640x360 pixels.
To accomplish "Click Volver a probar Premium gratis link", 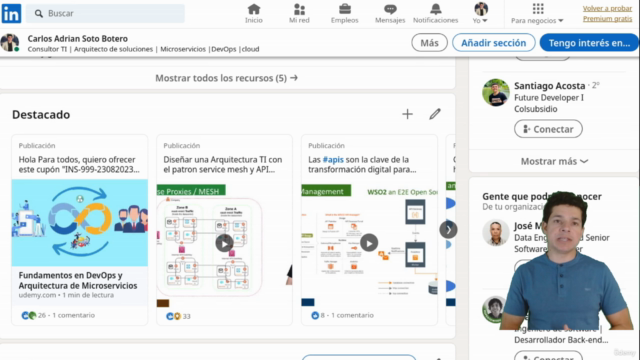I will point(607,13).
